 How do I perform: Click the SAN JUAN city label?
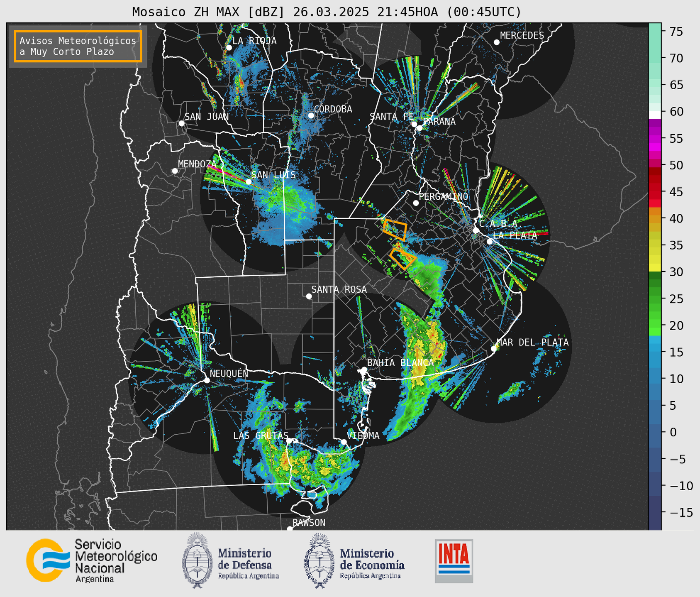click(x=207, y=117)
